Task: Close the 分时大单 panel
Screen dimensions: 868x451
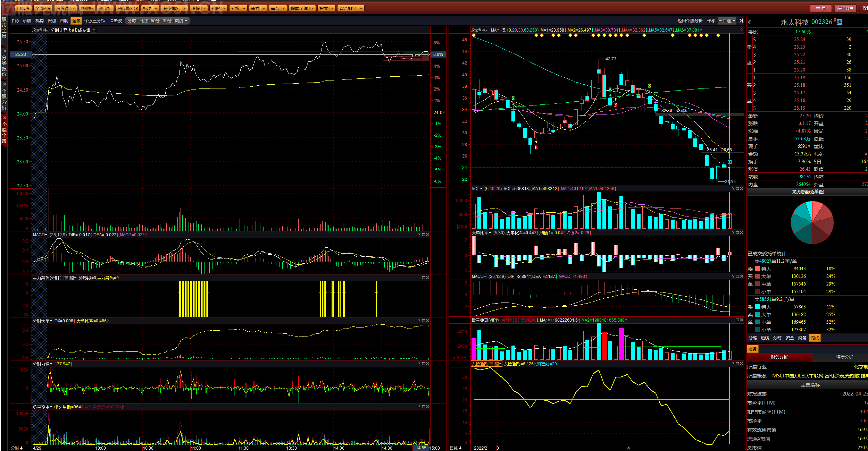Action: click(428, 321)
